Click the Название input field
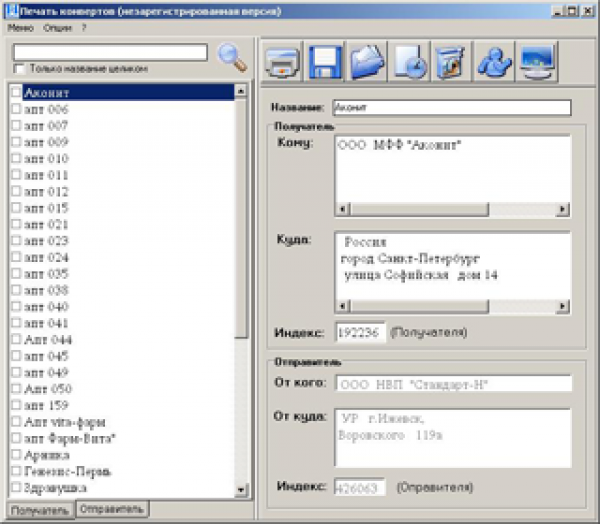The height and width of the screenshot is (524, 600). [x=452, y=108]
